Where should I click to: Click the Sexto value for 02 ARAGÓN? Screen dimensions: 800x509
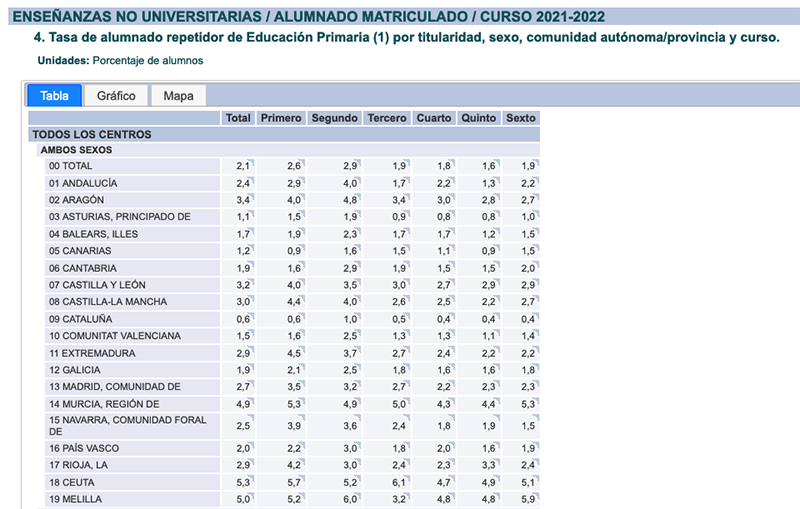tap(527, 201)
